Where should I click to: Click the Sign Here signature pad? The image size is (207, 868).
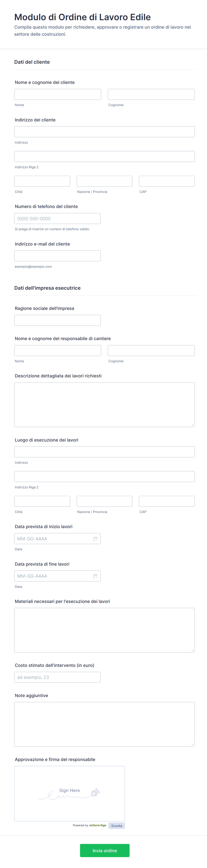click(x=70, y=794)
